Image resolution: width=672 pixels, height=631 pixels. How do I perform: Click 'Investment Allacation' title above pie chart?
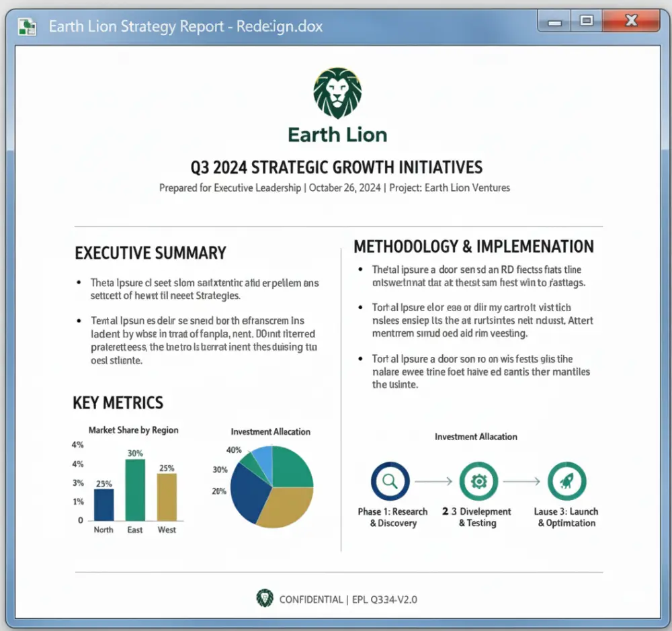point(270,431)
